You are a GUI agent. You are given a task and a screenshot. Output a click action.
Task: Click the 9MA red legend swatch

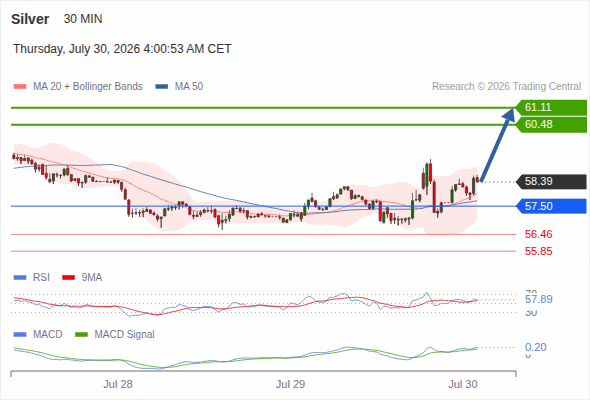tap(68, 278)
